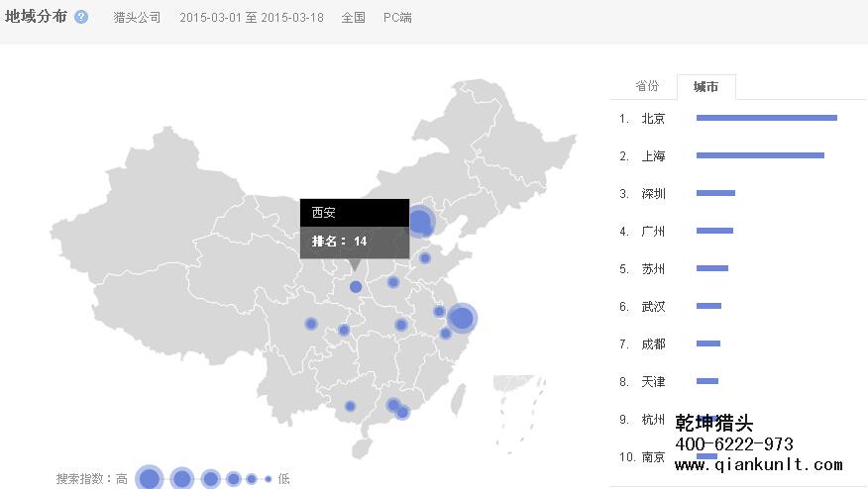Click the bar next to 广州
The height and width of the screenshot is (489, 868).
click(x=714, y=231)
